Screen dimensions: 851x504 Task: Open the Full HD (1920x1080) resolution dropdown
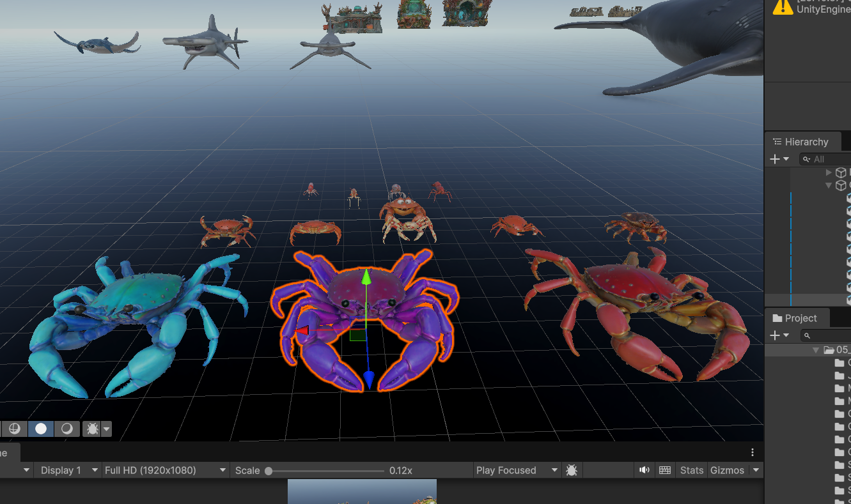coord(165,470)
